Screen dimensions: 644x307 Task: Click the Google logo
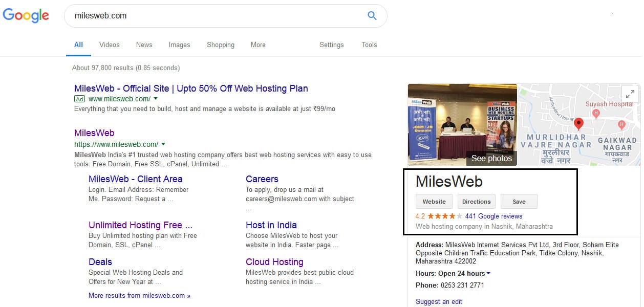pos(26,15)
